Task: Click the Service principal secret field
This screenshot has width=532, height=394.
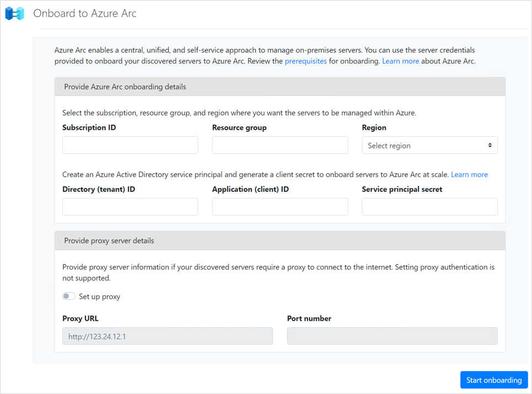Action: pos(429,207)
